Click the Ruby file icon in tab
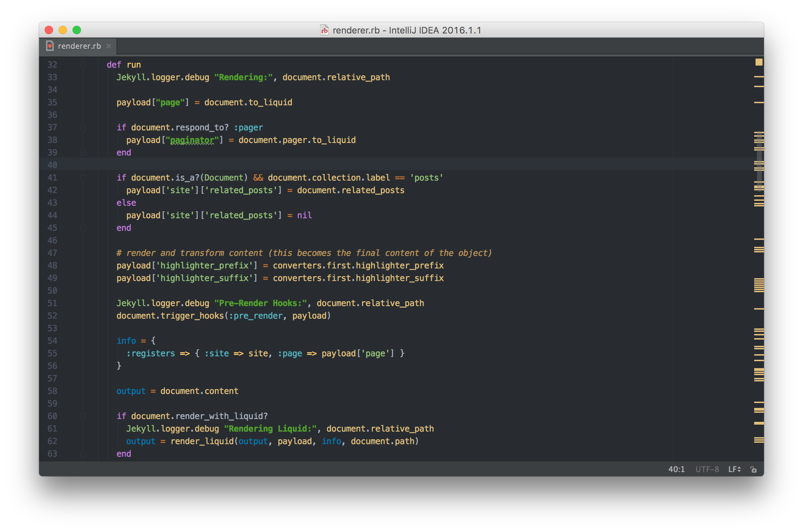The width and height of the screenshot is (803, 532). pos(50,46)
